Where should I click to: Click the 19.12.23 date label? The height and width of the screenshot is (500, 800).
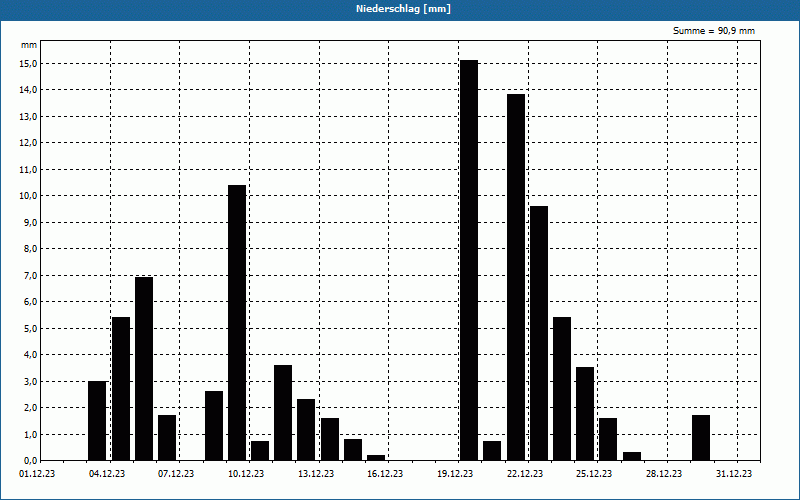coord(455,474)
